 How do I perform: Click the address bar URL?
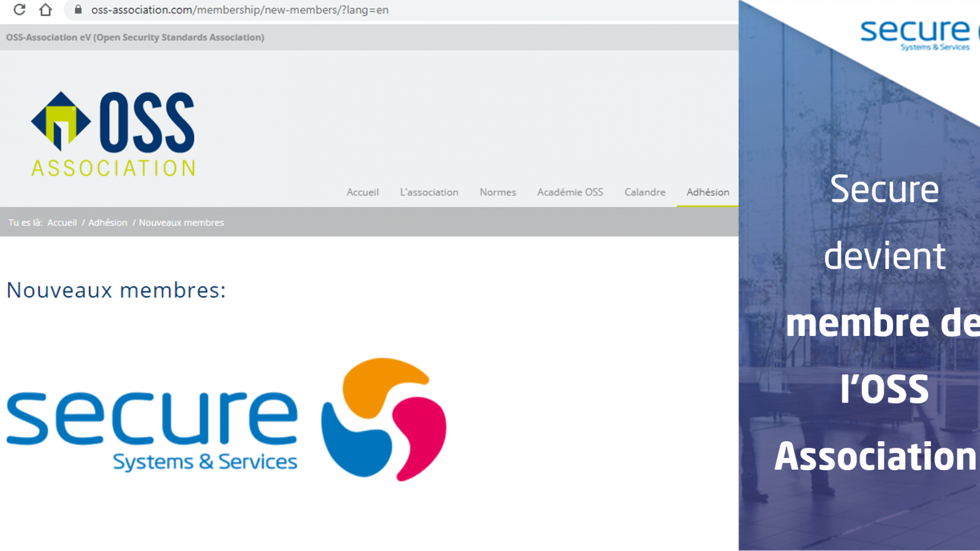[x=240, y=10]
